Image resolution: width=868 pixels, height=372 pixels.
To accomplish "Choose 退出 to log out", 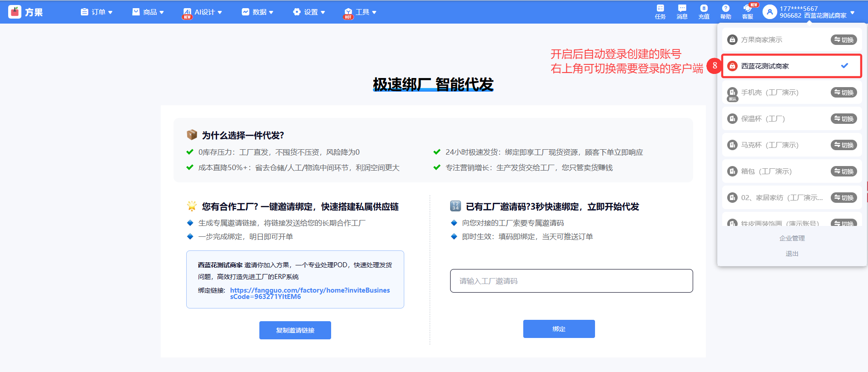I will pos(792,254).
